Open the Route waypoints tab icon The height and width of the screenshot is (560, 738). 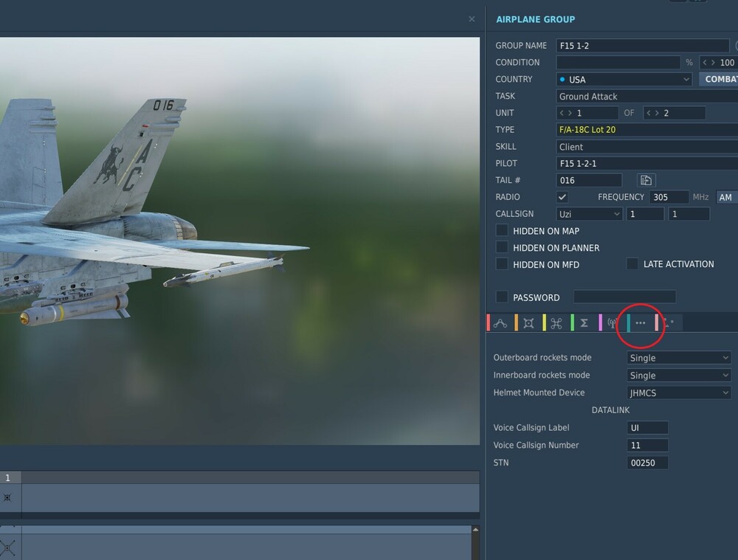500,323
